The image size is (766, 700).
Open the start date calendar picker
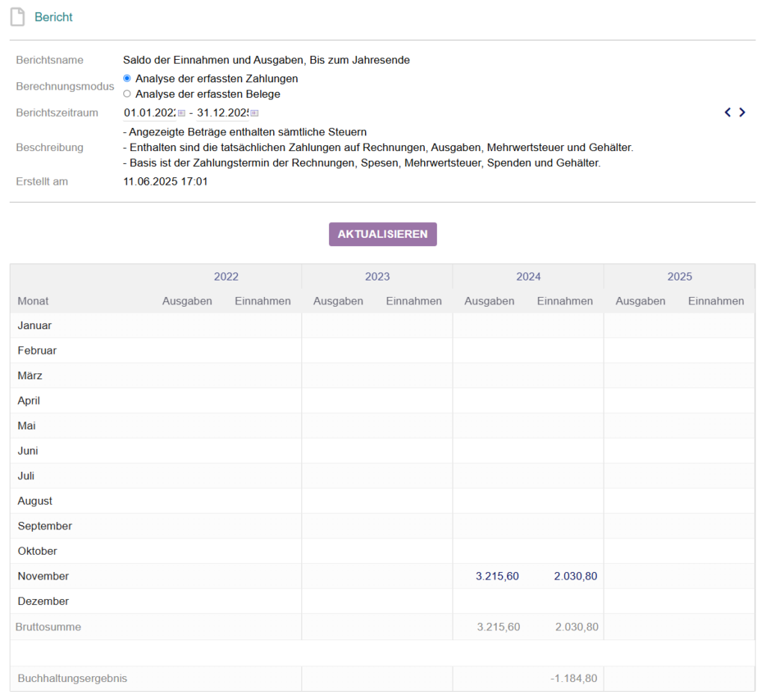pos(181,113)
